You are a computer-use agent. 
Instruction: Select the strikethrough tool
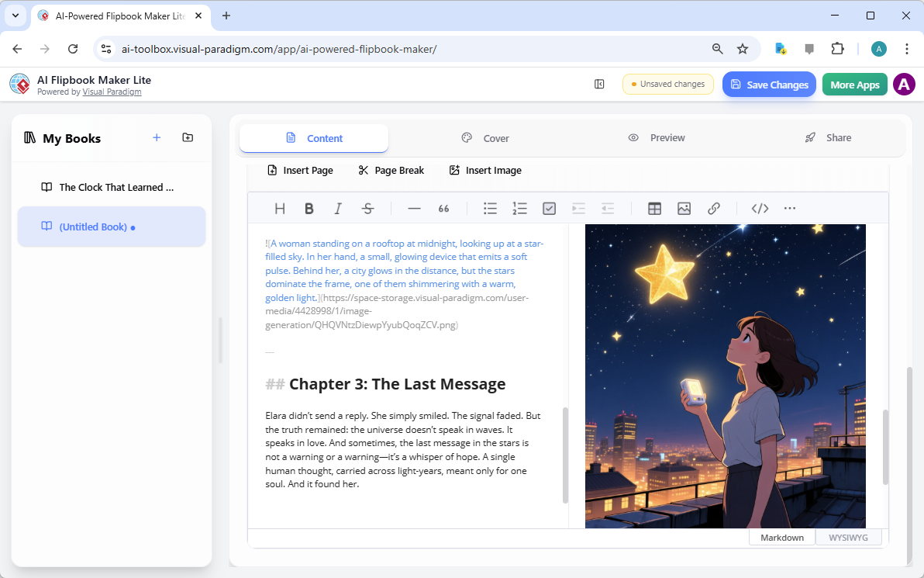[x=367, y=208]
